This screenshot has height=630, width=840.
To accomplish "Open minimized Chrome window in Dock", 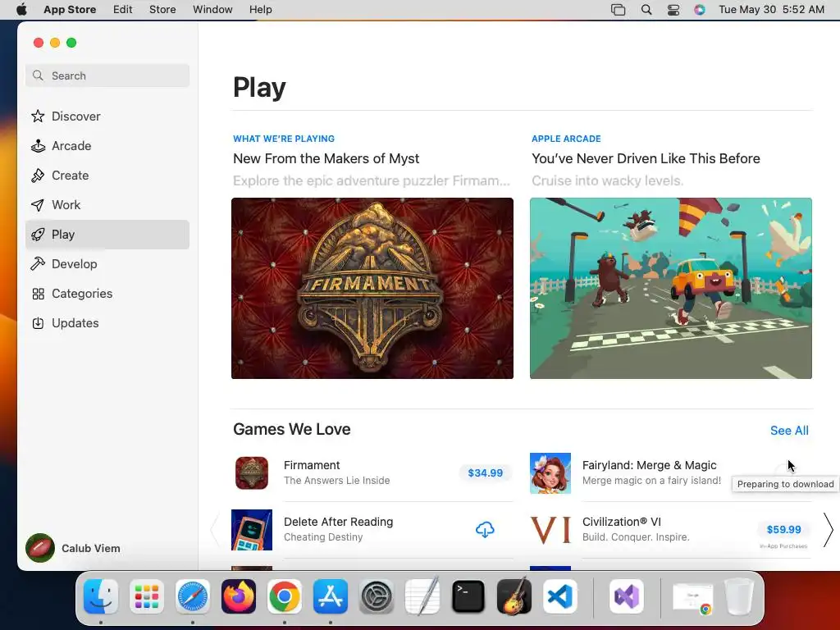I will [x=693, y=597].
